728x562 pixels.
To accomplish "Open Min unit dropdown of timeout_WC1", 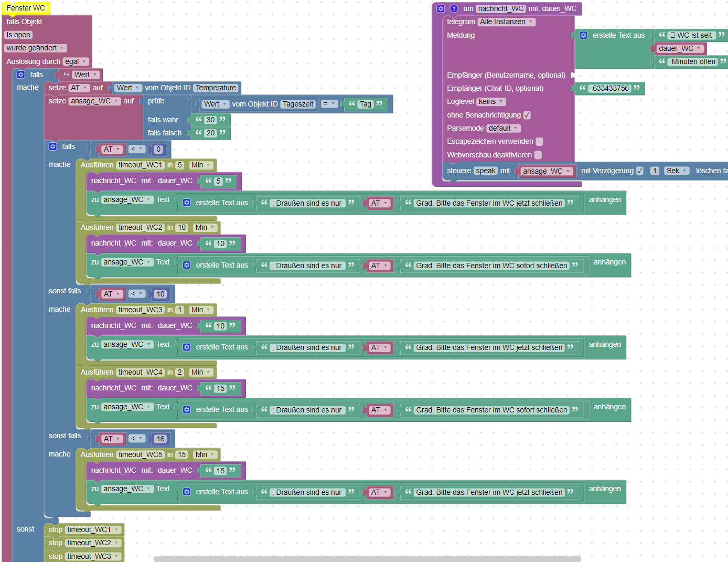I will [201, 165].
